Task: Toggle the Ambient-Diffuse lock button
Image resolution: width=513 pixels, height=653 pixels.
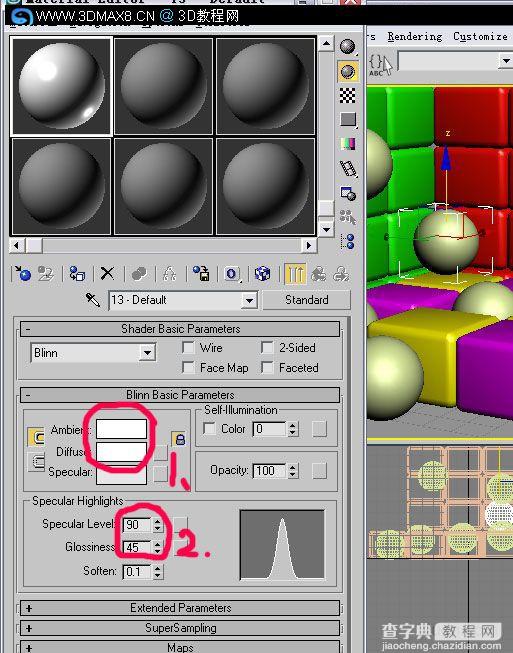Action: click(36, 437)
